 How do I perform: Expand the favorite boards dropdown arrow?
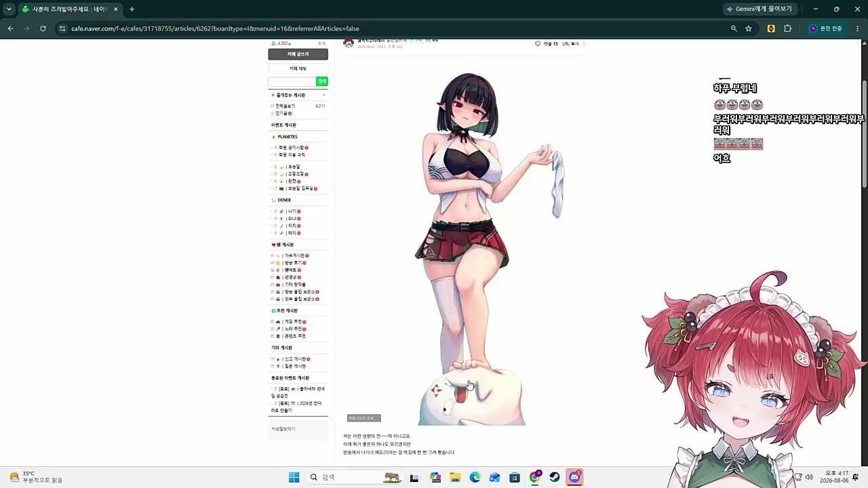pos(323,96)
